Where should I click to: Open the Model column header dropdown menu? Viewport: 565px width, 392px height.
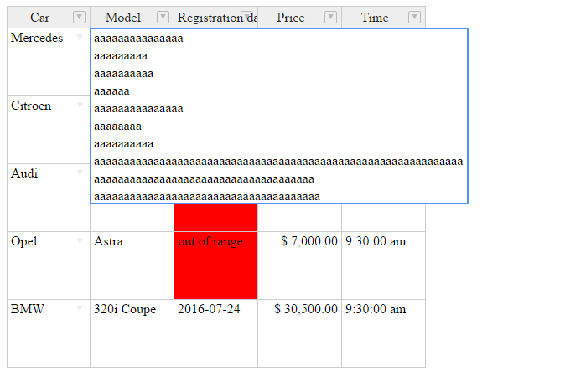163,17
